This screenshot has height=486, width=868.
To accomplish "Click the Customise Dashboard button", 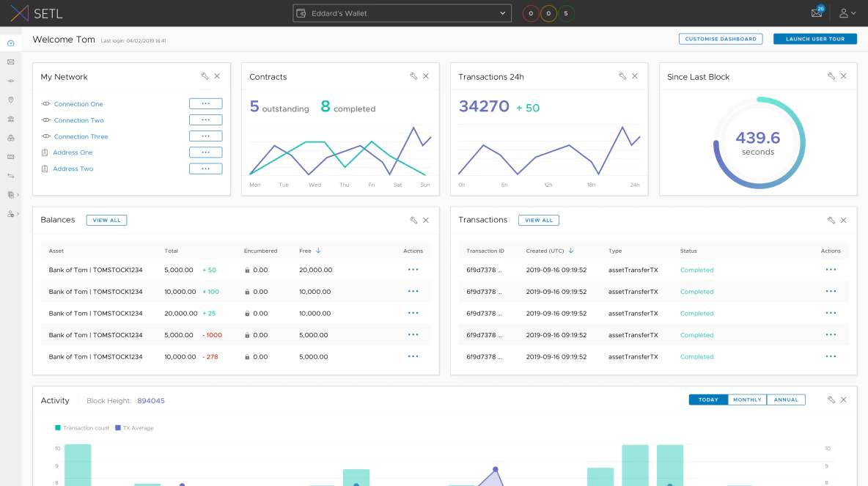I will [721, 38].
